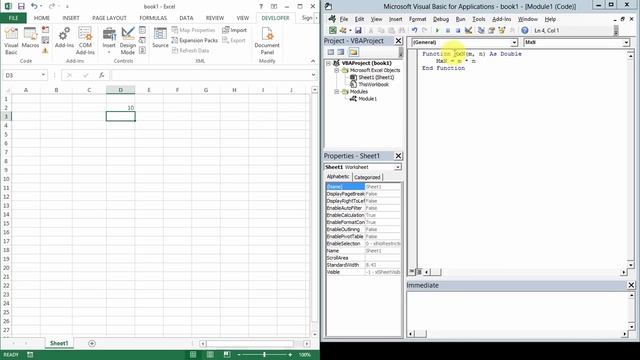Switch to the PAGE LAYOUT tab
The image size is (640, 360).
[109, 18]
